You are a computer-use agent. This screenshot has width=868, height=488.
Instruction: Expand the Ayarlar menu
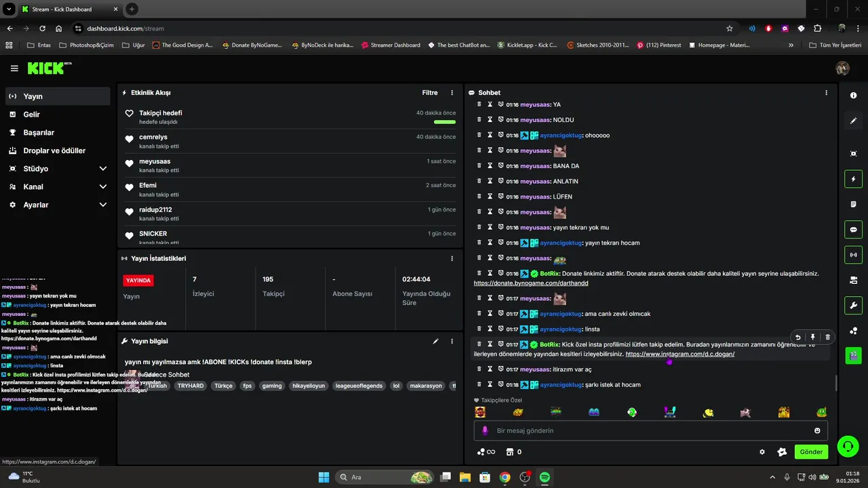pyautogui.click(x=58, y=205)
